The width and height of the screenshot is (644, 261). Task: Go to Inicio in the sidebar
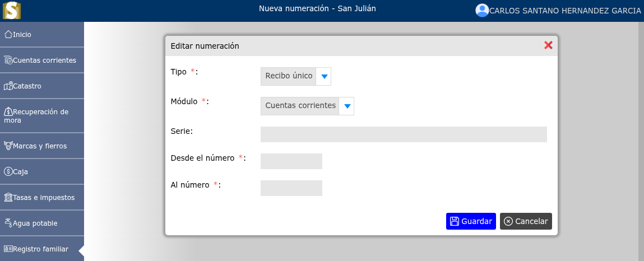[42, 35]
